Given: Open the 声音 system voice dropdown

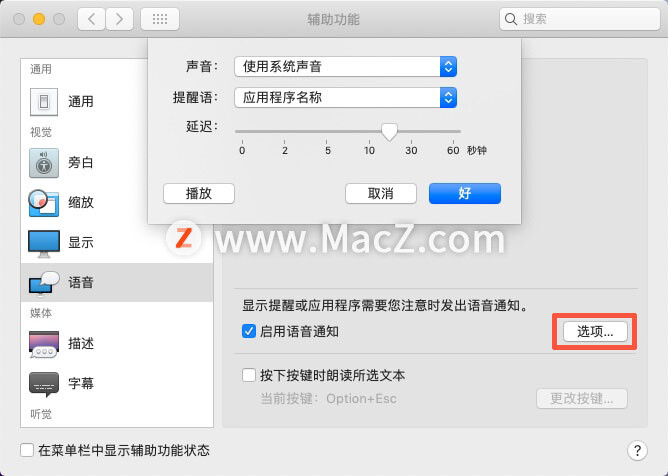Looking at the screenshot, I should coord(346,66).
